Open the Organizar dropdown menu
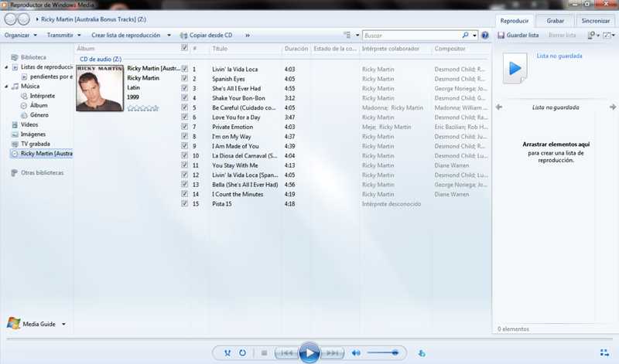Screen dimensions: 619x364 point(21,35)
